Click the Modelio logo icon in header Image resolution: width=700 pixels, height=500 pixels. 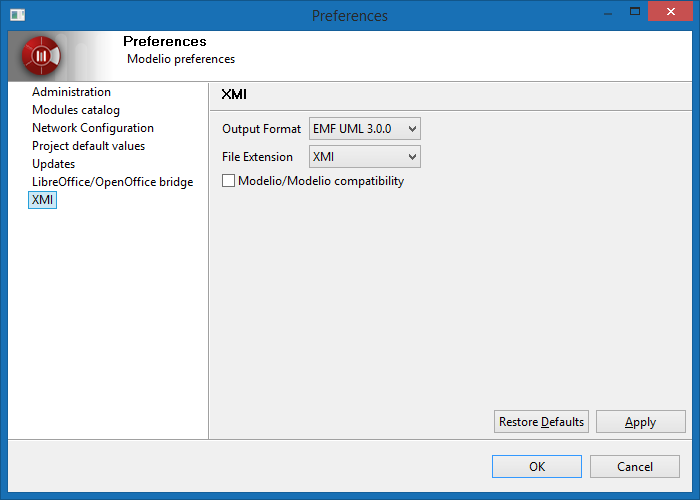tap(42, 56)
